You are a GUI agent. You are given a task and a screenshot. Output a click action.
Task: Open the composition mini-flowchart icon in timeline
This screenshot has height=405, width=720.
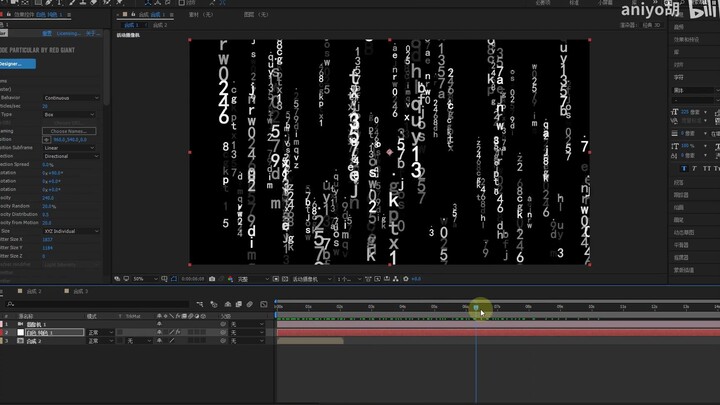click(x=200, y=304)
